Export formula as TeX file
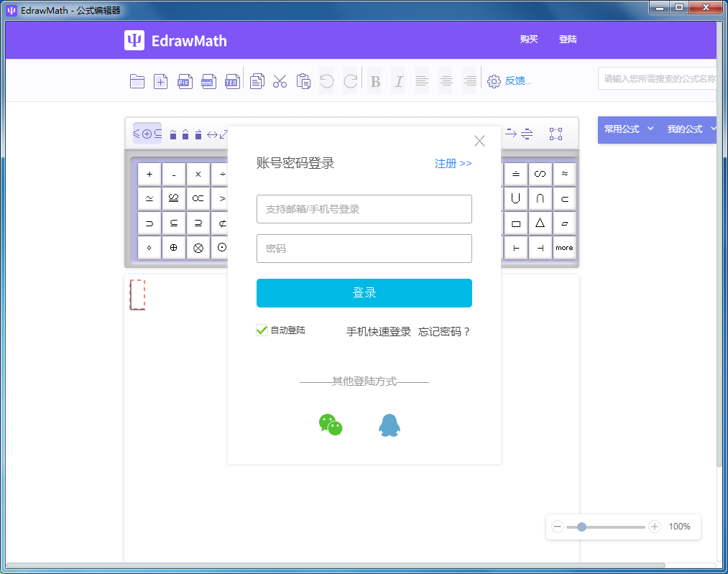Image resolution: width=728 pixels, height=574 pixels. tap(232, 81)
